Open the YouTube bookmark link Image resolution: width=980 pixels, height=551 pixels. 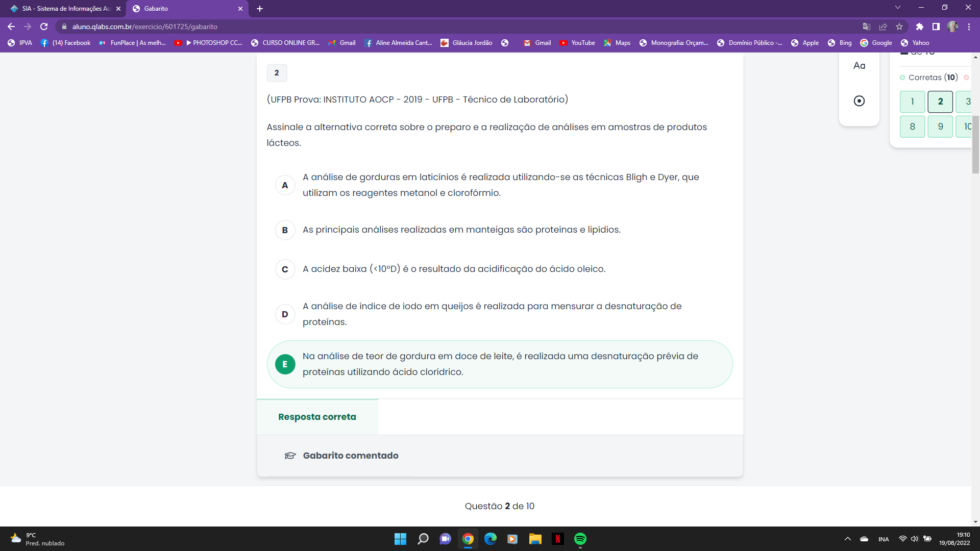pyautogui.click(x=577, y=43)
